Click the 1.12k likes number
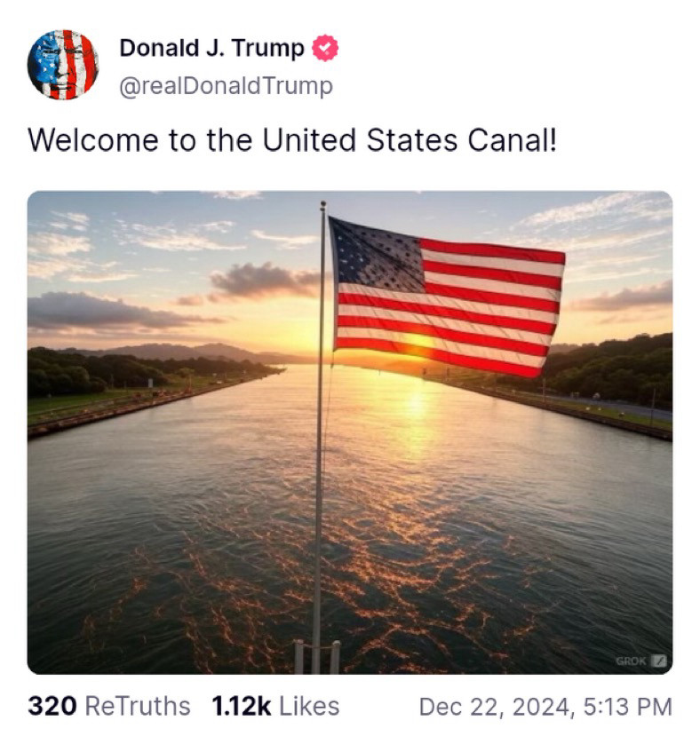700x752 pixels. tap(242, 706)
